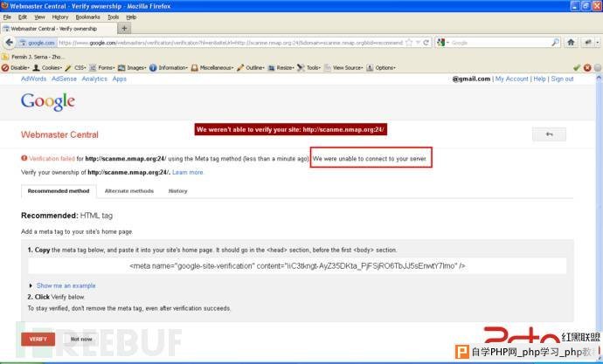The height and width of the screenshot is (364, 603).
Task: Click the Google logo
Action: [48, 102]
